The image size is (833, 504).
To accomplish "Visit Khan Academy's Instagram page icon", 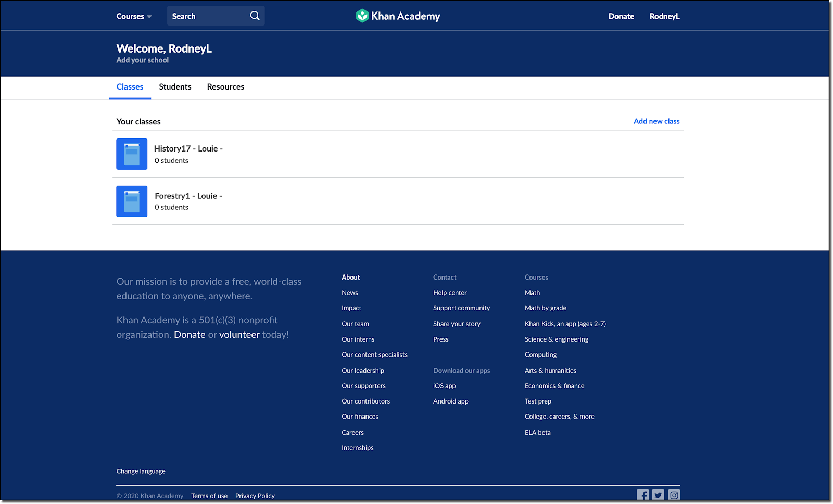I will click(x=674, y=495).
